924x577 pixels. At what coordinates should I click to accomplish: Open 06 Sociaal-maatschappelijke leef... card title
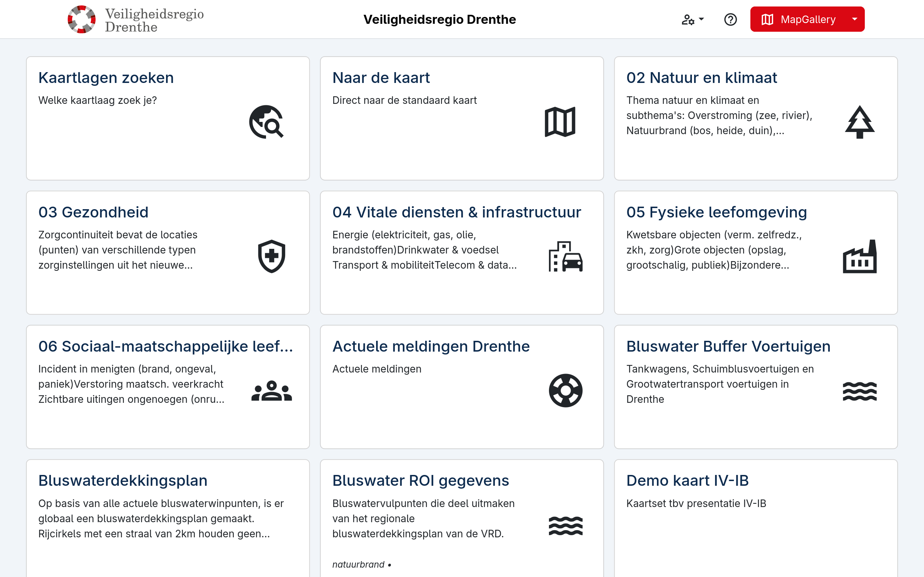pos(165,347)
